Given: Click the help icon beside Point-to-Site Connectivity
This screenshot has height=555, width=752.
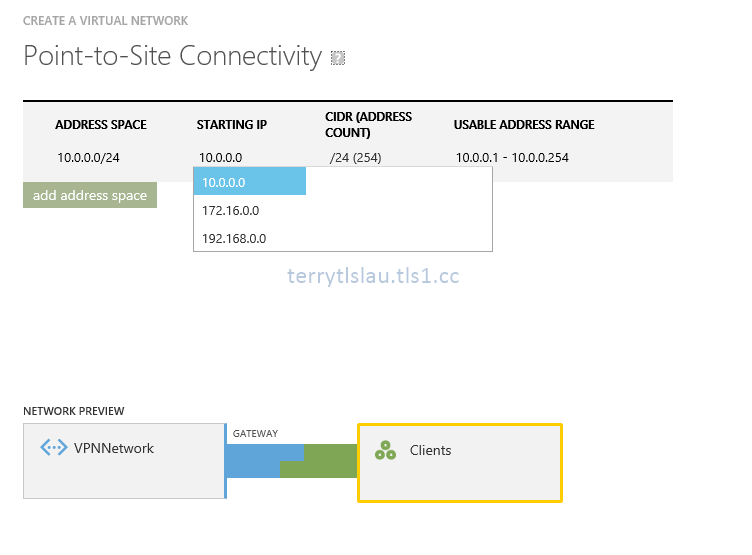Looking at the screenshot, I should [338, 58].
